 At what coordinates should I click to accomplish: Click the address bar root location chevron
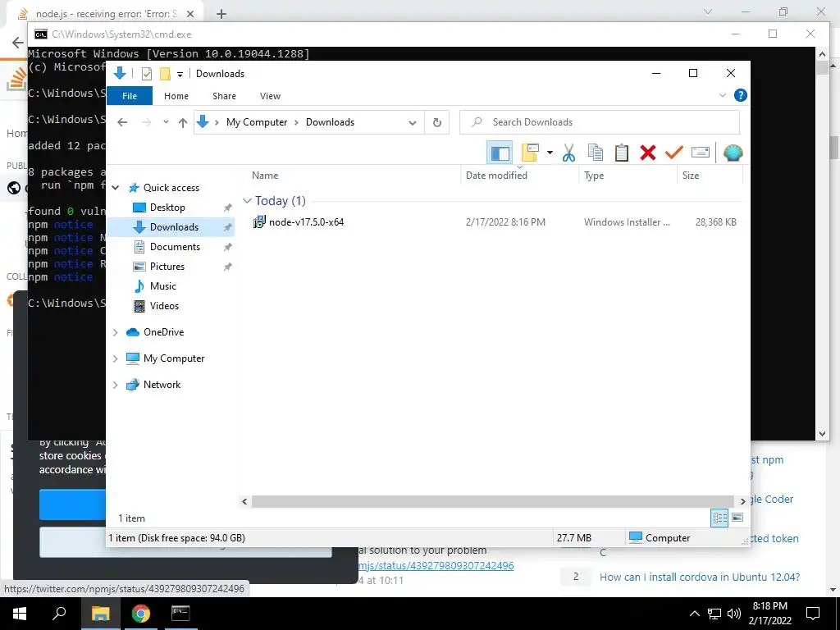pyautogui.click(x=217, y=123)
